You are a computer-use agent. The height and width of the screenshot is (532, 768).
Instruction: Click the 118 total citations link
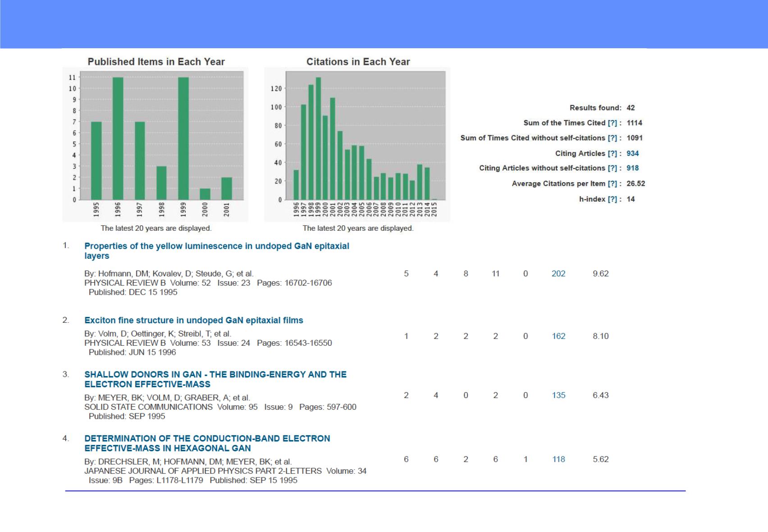click(x=558, y=459)
